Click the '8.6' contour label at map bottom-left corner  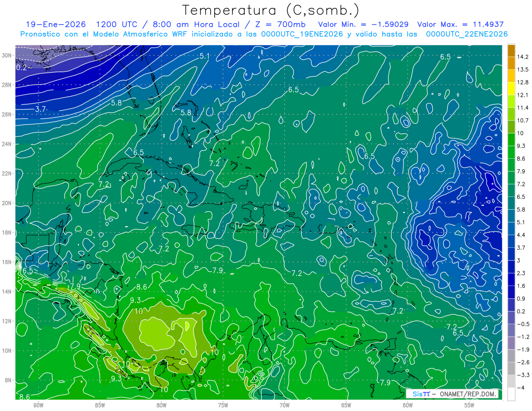(25, 396)
